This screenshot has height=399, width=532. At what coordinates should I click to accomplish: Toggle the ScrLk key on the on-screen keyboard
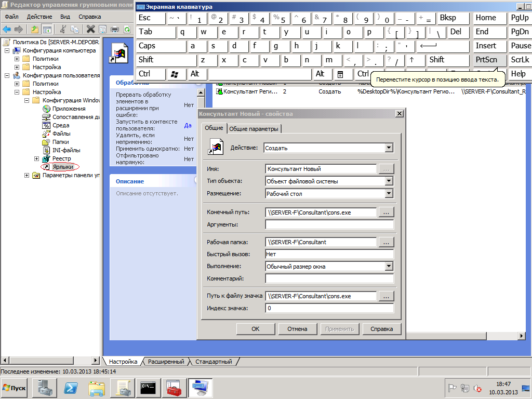coord(519,60)
